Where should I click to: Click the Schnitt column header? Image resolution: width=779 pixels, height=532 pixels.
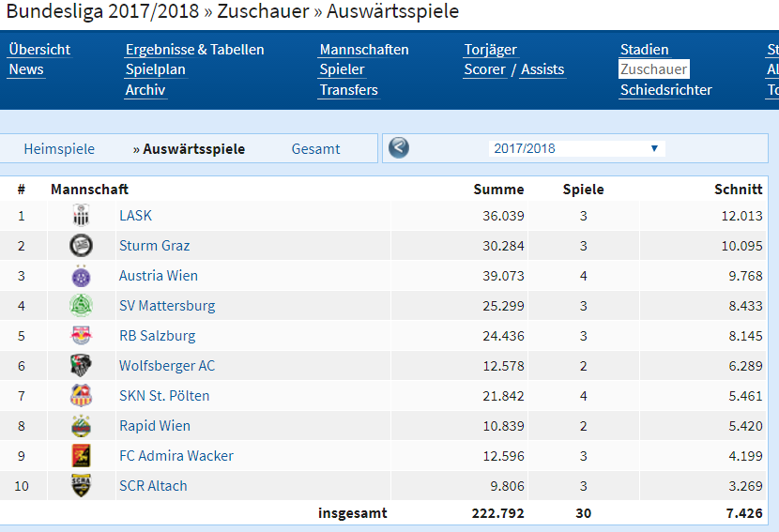tap(739, 190)
